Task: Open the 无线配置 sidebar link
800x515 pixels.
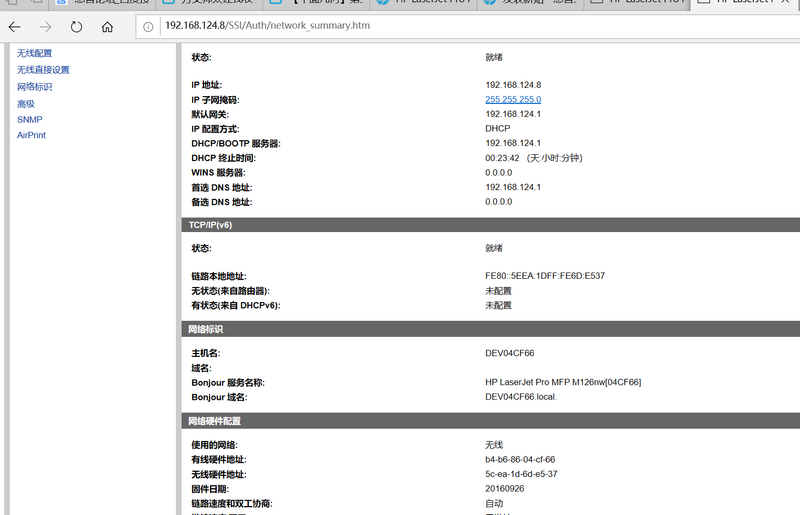Action: (34, 53)
